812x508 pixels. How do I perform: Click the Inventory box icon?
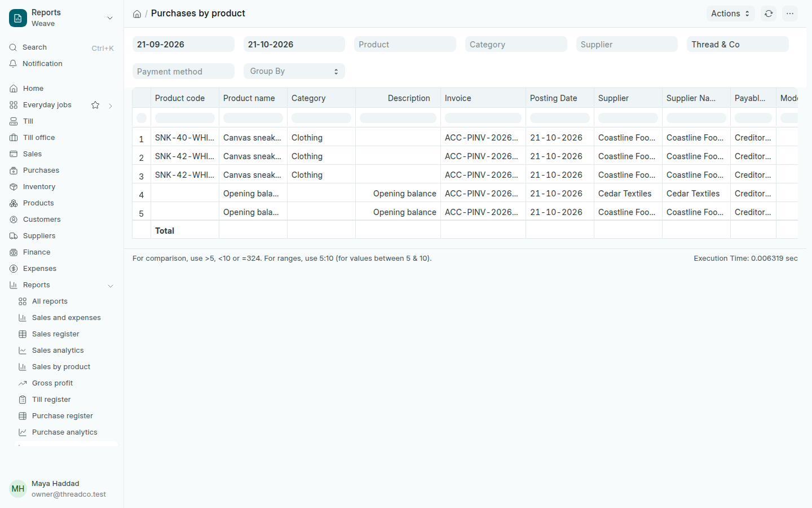tap(14, 187)
